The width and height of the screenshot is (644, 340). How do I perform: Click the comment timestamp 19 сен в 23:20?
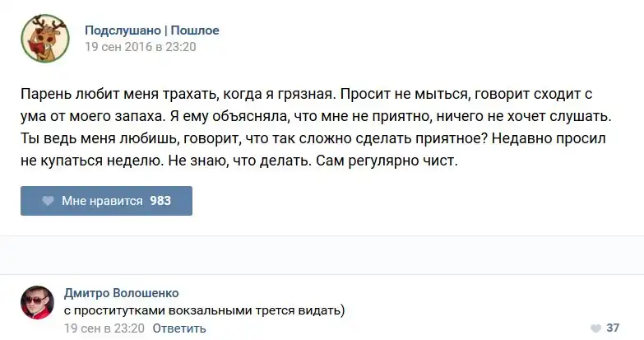(x=104, y=328)
